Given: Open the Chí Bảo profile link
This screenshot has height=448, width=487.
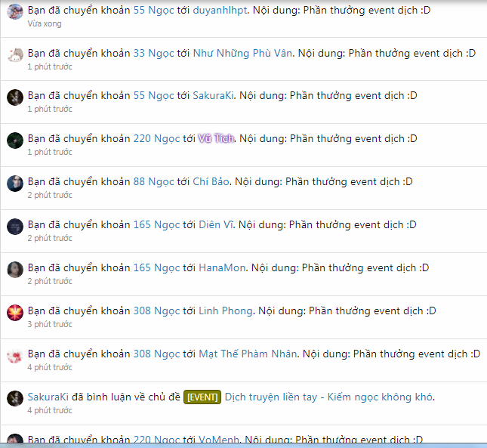Looking at the screenshot, I should coord(211,181).
